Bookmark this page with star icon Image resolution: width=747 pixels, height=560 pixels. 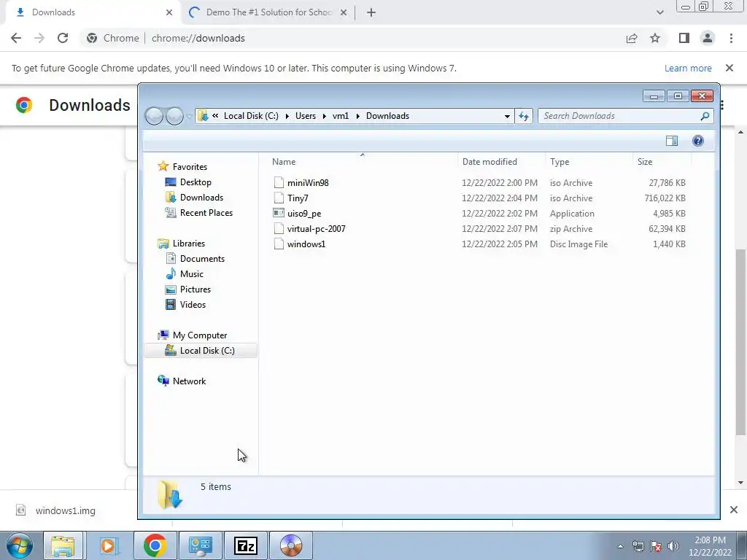[x=655, y=38]
